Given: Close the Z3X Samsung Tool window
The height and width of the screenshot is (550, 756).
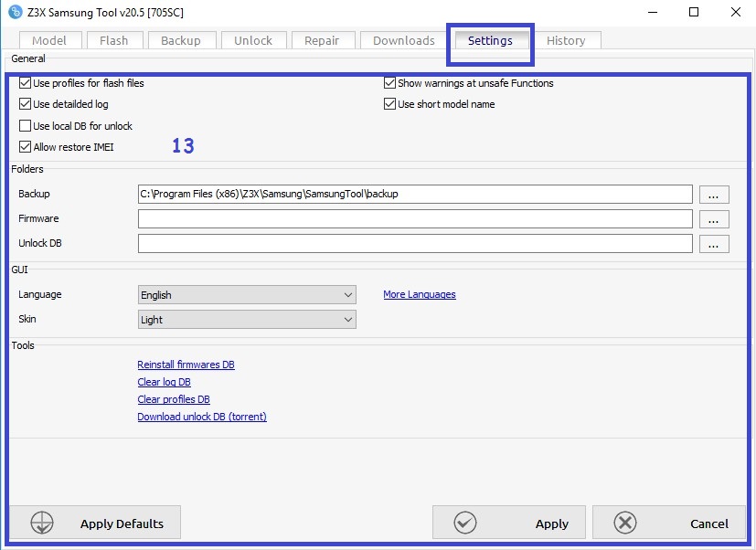Looking at the screenshot, I should (x=736, y=12).
